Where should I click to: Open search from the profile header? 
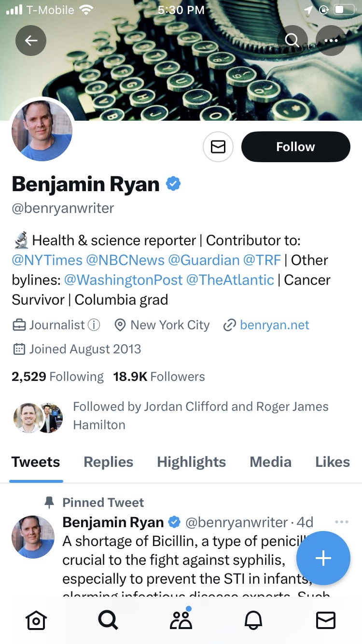[292, 41]
